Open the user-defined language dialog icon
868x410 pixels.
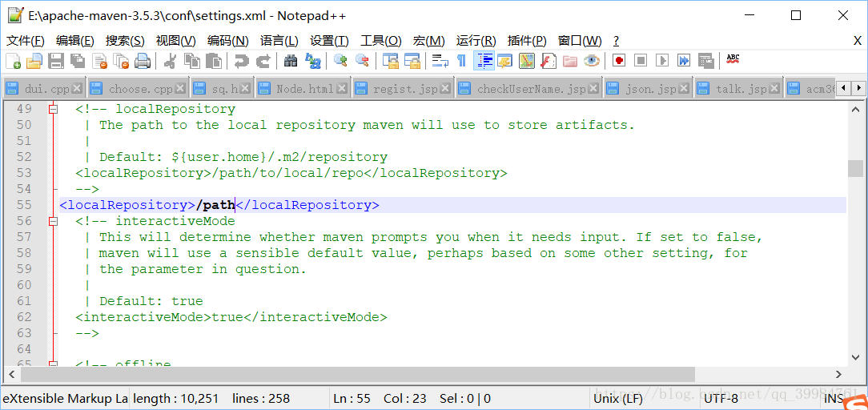[x=504, y=60]
